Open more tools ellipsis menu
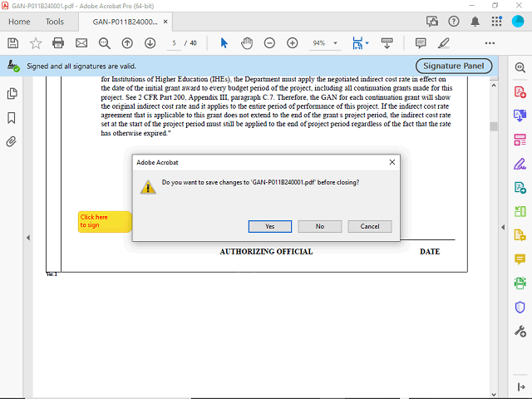The height and width of the screenshot is (399, 532). click(490, 43)
